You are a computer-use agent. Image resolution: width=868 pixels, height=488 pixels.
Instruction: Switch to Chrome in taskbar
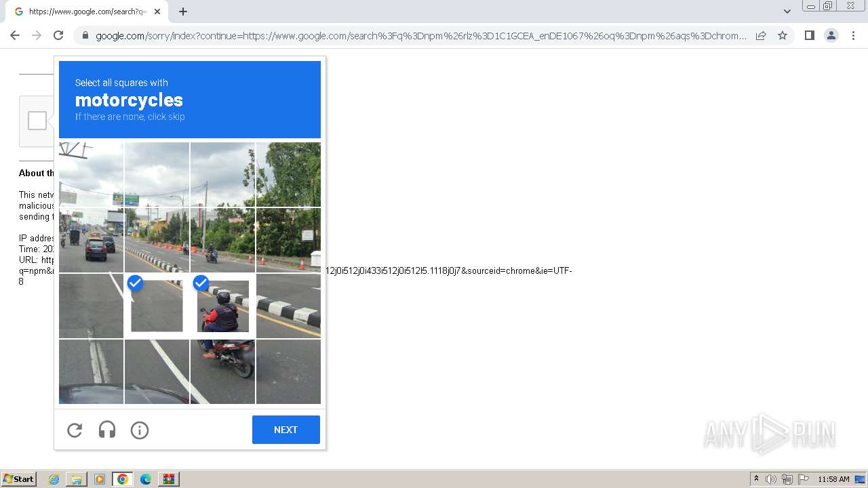(x=122, y=479)
